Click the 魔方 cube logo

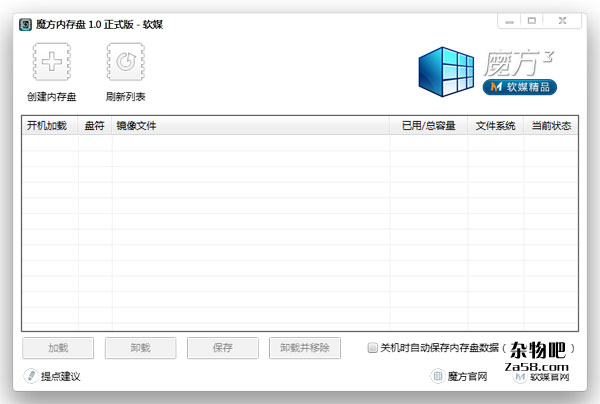(444, 72)
